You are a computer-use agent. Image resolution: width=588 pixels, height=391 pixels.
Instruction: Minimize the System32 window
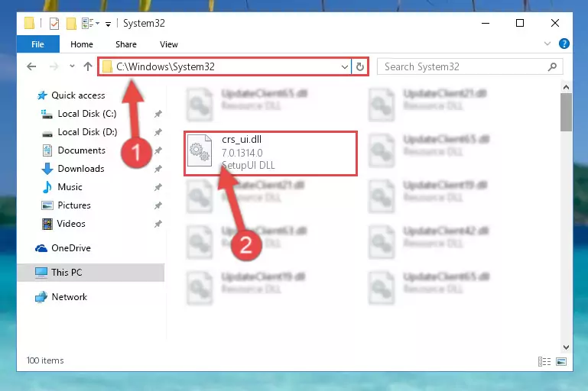(x=486, y=23)
